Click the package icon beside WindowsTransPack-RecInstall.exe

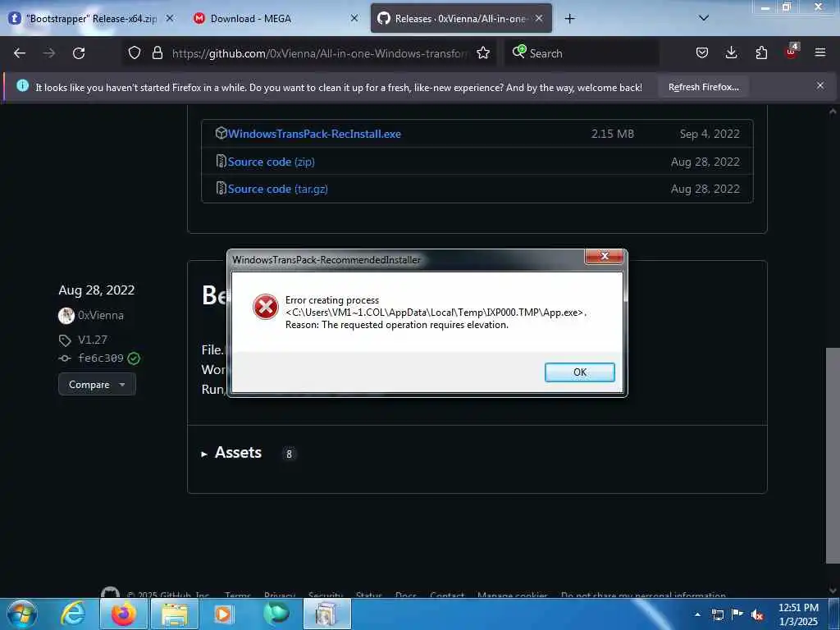pos(221,133)
